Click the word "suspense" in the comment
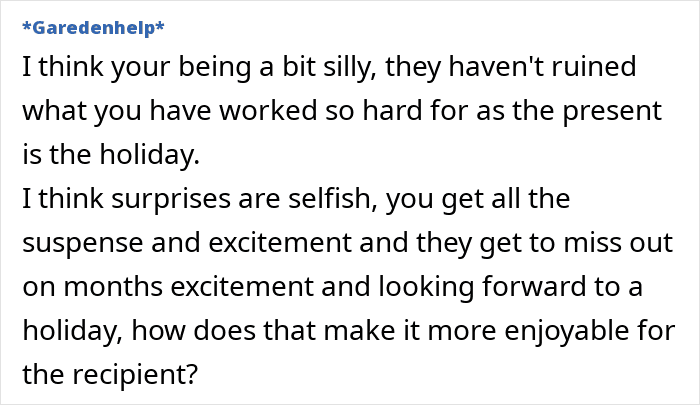The width and height of the screenshot is (700, 405). click(x=73, y=242)
